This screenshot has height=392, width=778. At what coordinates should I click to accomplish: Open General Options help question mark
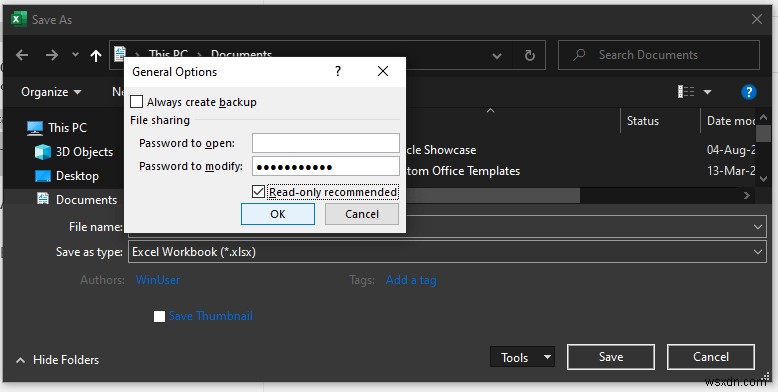pos(337,71)
